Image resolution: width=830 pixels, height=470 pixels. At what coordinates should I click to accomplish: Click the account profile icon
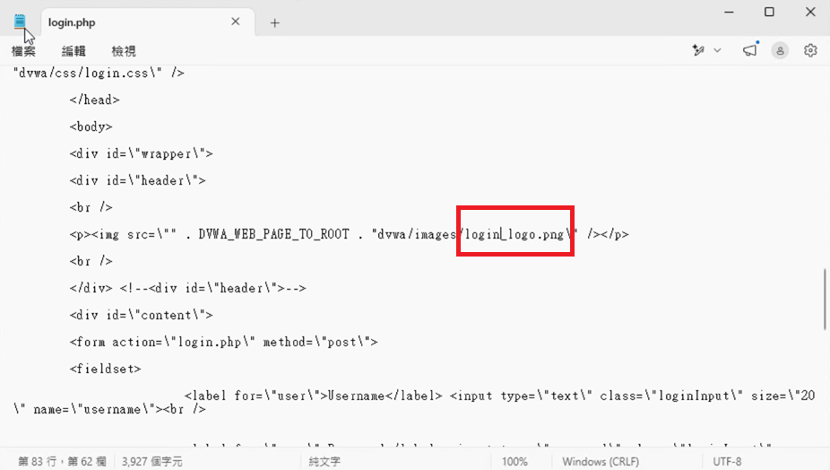[780, 51]
